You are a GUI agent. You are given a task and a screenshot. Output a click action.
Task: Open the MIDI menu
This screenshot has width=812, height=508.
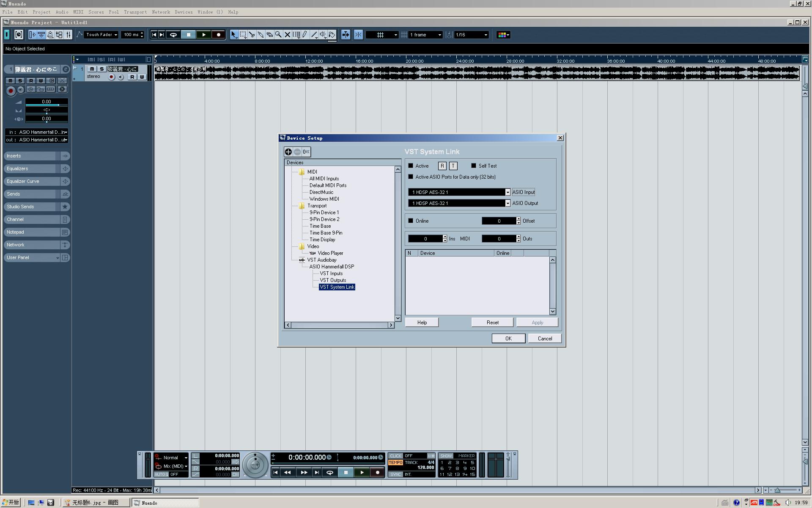click(x=78, y=12)
